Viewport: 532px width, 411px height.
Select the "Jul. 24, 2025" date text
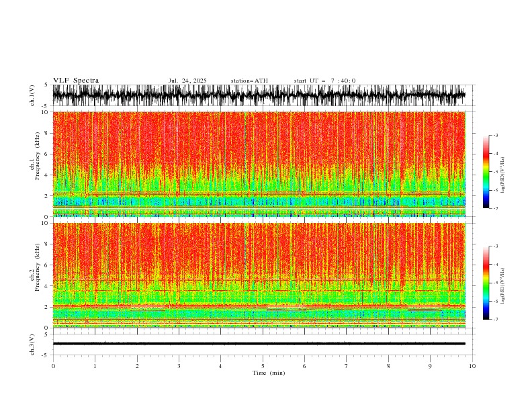[187, 81]
